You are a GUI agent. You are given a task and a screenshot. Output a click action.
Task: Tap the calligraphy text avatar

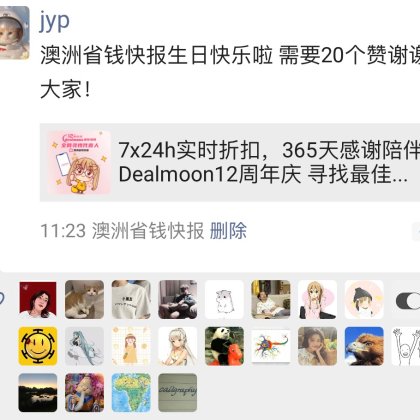point(177,393)
